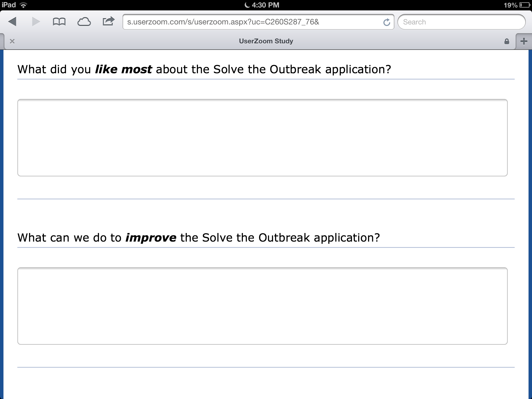Tap the 4:30 PM clock
532x399 pixels.
coord(265,5)
